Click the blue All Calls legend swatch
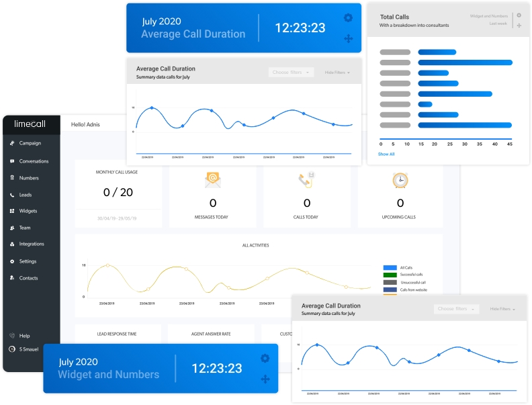 click(x=390, y=267)
